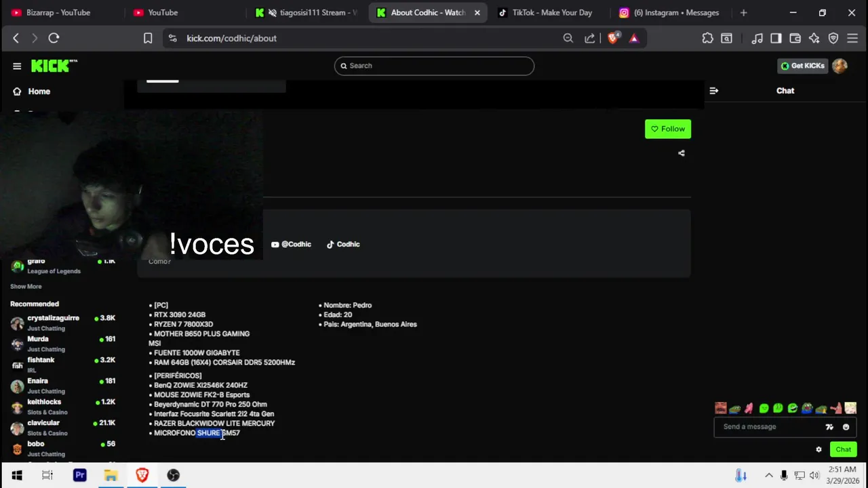
Task: Open browser extensions puzzle icon
Action: tap(707, 39)
